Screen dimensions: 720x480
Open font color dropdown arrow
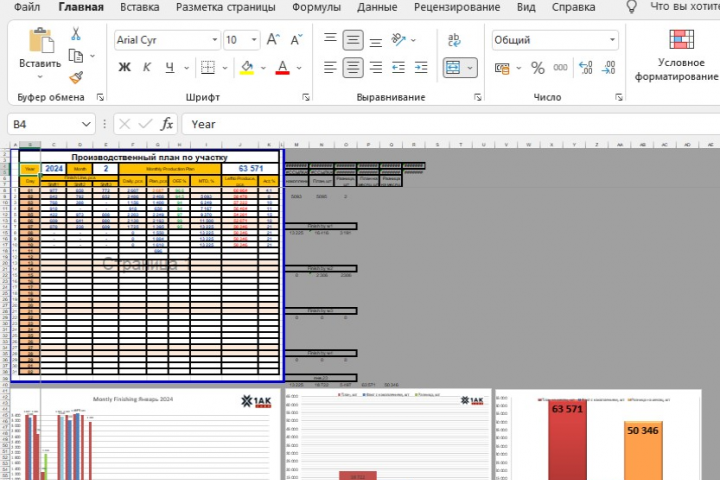click(299, 68)
